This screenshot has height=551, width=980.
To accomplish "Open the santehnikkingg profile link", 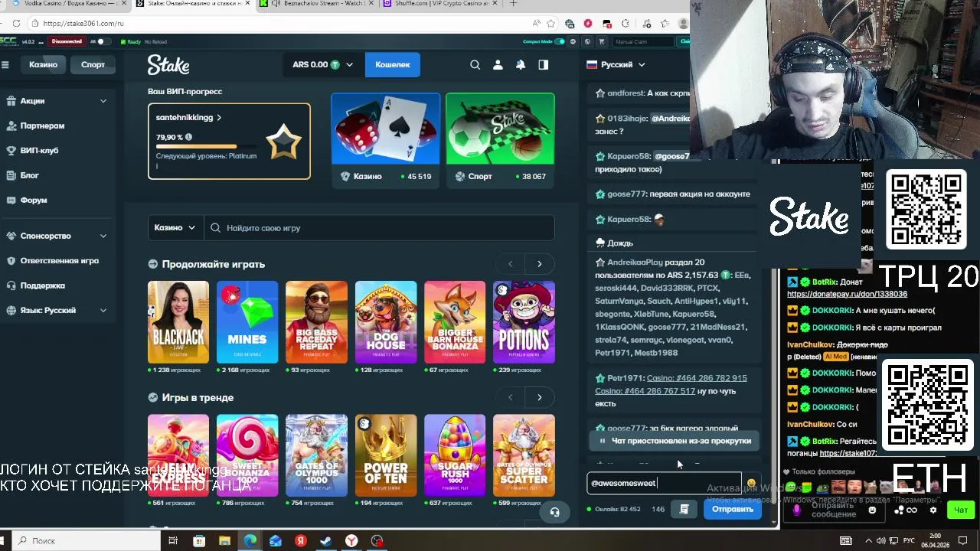I will coord(188,118).
